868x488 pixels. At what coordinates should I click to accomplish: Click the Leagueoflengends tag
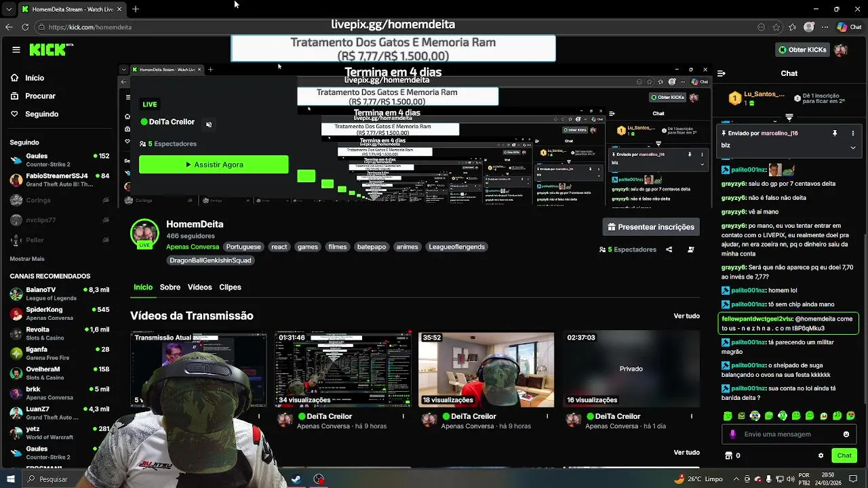[456, 247]
